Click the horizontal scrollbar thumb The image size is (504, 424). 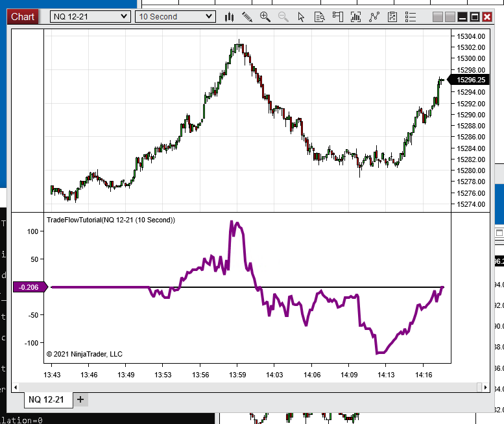point(479,388)
